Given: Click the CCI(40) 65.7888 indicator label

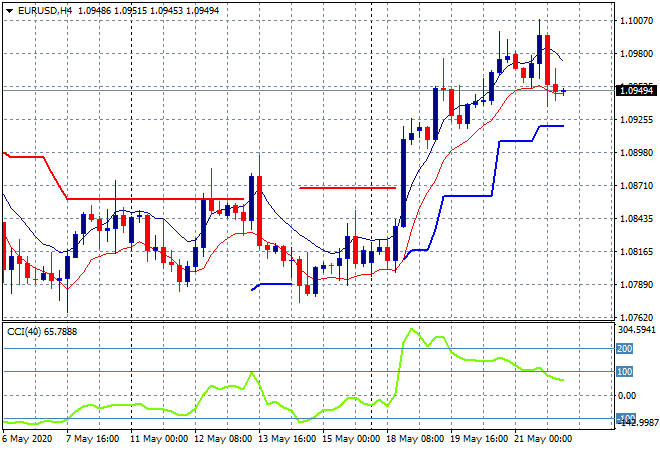Looking at the screenshot, I should [42, 332].
